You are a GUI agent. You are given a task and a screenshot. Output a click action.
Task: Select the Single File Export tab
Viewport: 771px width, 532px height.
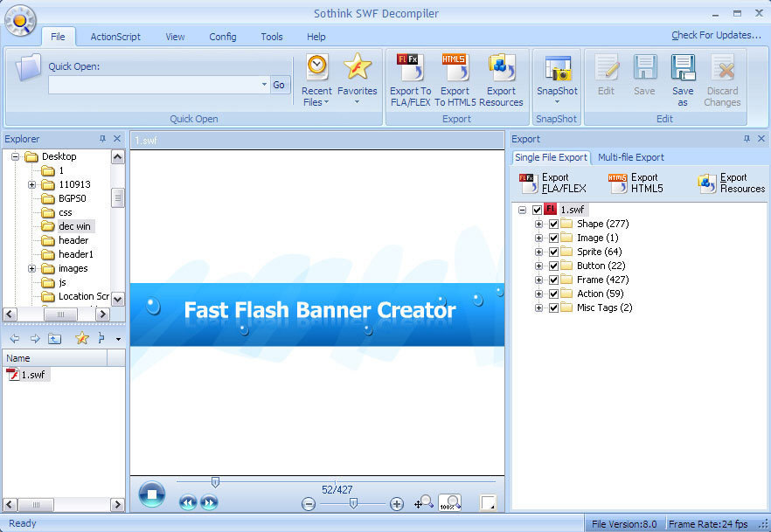click(x=551, y=157)
